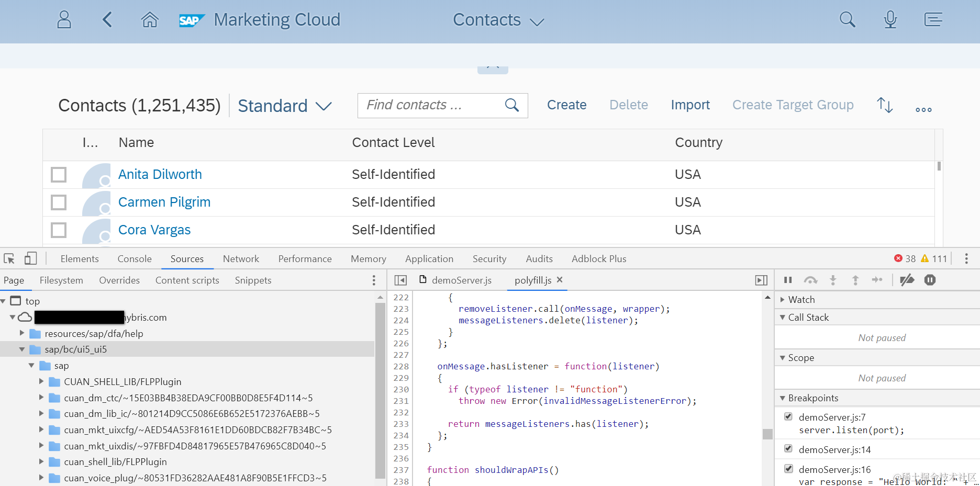Open the Carmen Pilgrim contact link
The width and height of the screenshot is (980, 486).
click(x=164, y=202)
